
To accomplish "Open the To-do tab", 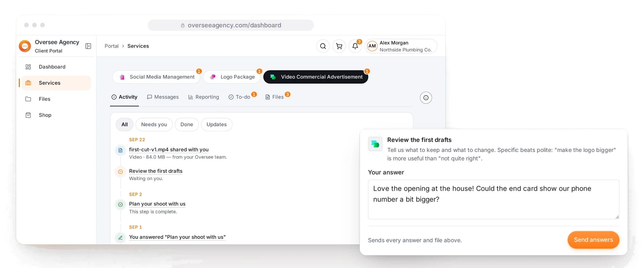I will pyautogui.click(x=240, y=97).
